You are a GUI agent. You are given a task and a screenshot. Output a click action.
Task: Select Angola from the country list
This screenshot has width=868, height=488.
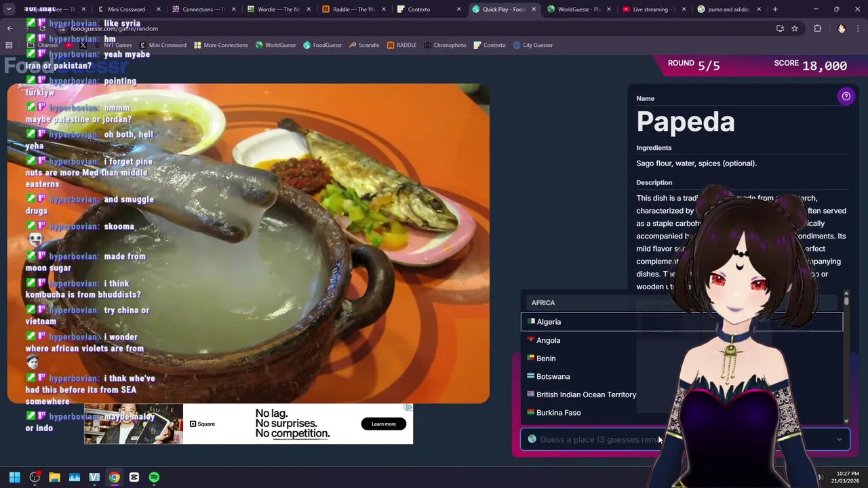(x=682, y=340)
